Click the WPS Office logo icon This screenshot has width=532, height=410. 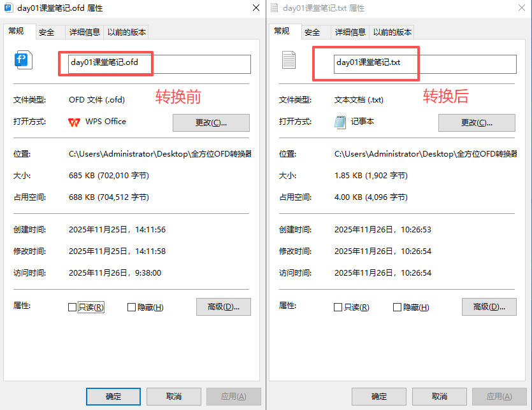75,122
